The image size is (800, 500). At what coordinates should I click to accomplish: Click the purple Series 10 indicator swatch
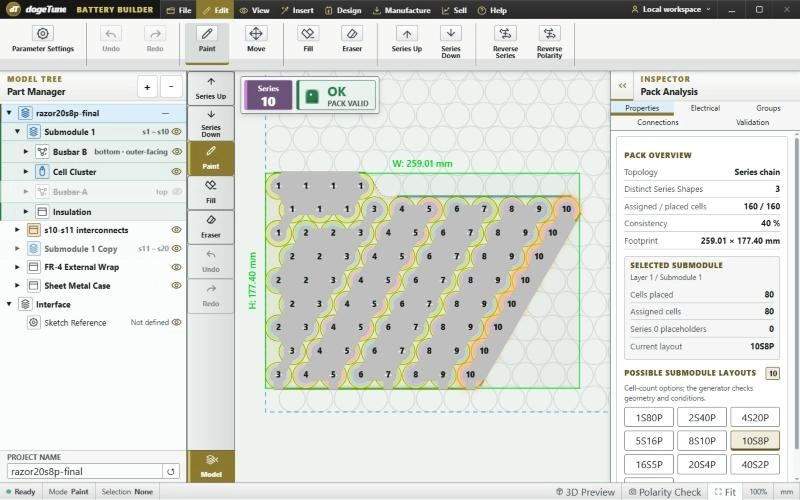click(268, 95)
